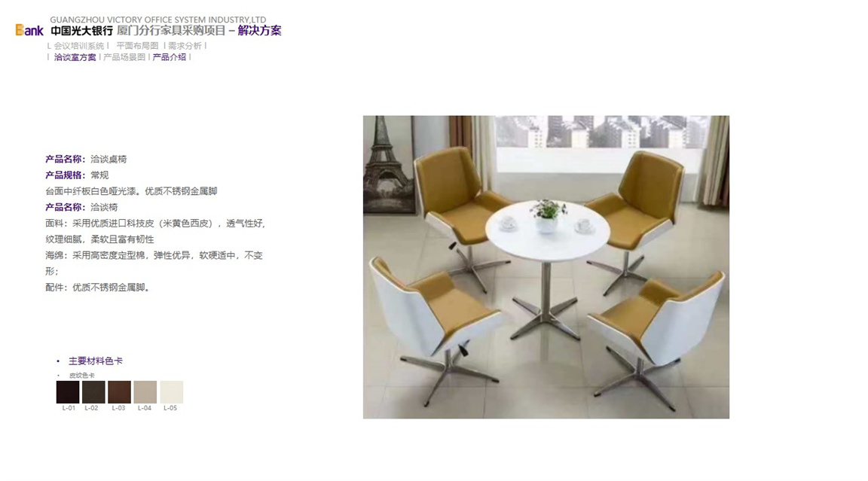
Task: Select the highlighted 产品介绍 tab
Action: 170,57
